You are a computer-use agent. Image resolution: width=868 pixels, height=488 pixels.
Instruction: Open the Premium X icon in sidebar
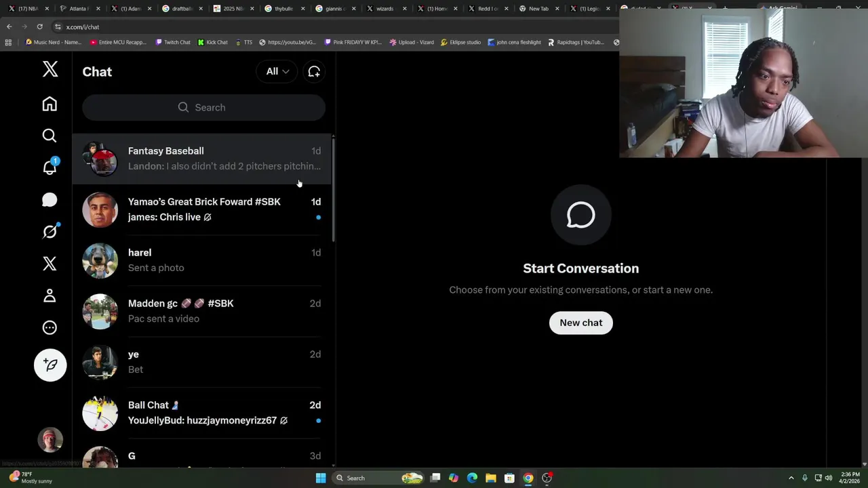(x=50, y=264)
